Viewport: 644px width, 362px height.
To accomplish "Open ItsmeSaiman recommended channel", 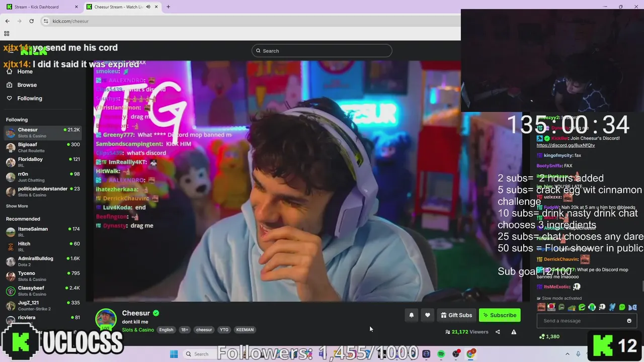I will (x=43, y=232).
